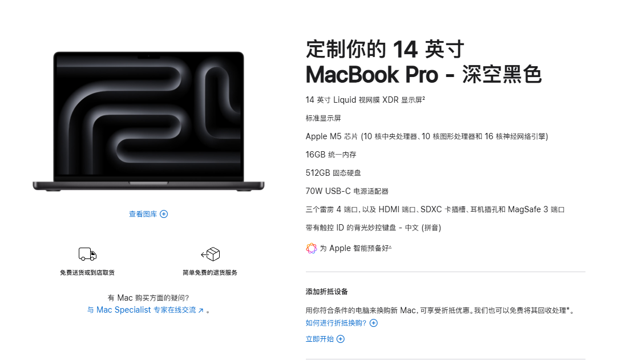Click the colorful Apple Intelligence icon

coord(312,248)
